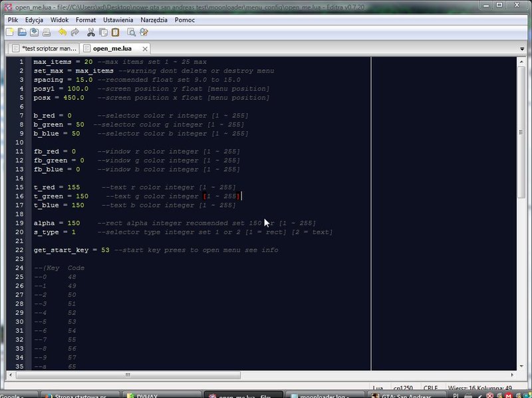The height and width of the screenshot is (398, 532).
Task: Click line number 22 in margin
Action: pyautogui.click(x=19, y=250)
